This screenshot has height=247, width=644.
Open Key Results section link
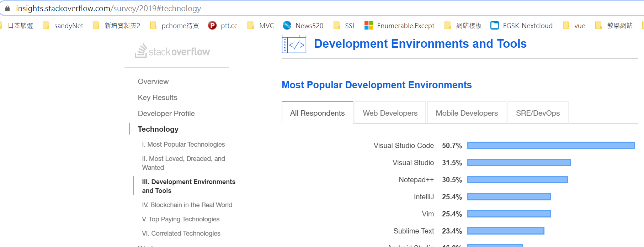tap(158, 98)
